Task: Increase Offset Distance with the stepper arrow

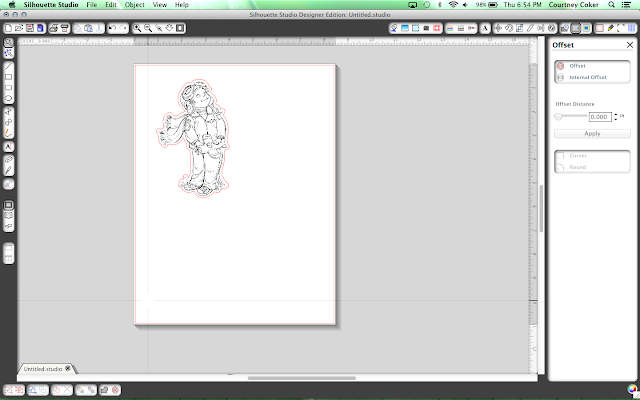Action: tap(616, 115)
